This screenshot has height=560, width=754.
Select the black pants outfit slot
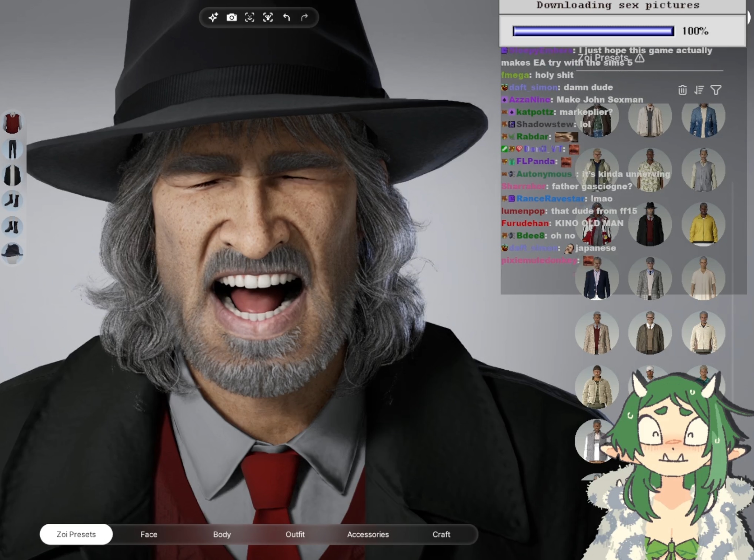point(13,149)
